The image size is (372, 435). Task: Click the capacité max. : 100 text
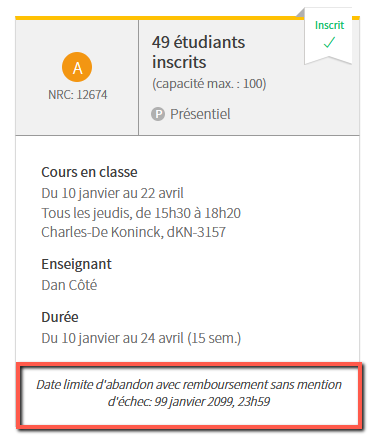click(x=209, y=84)
